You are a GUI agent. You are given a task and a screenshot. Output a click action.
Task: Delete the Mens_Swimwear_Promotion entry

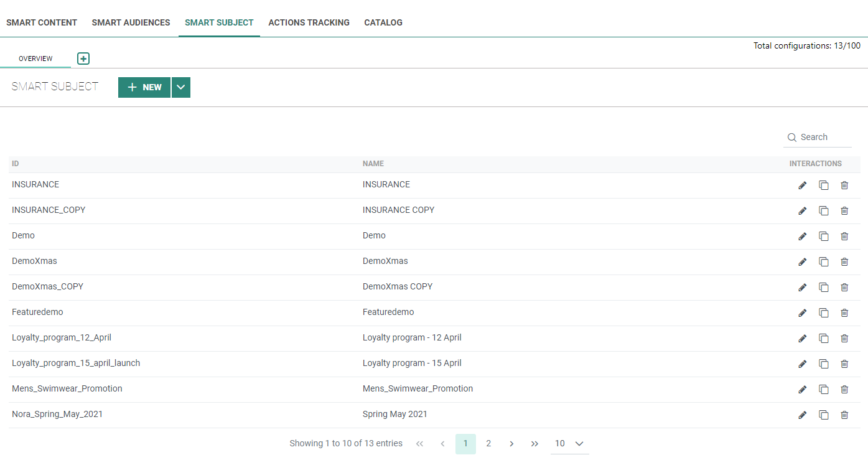pos(844,390)
